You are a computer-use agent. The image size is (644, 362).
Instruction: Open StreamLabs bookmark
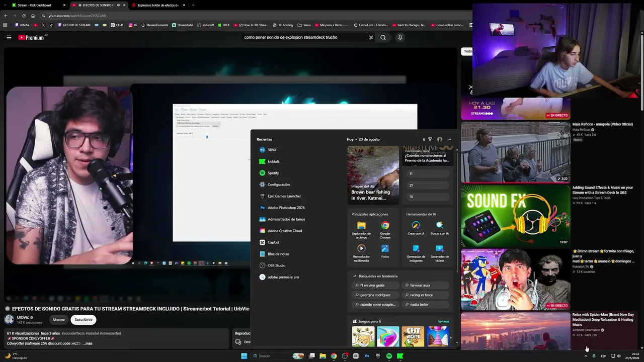tap(183, 25)
